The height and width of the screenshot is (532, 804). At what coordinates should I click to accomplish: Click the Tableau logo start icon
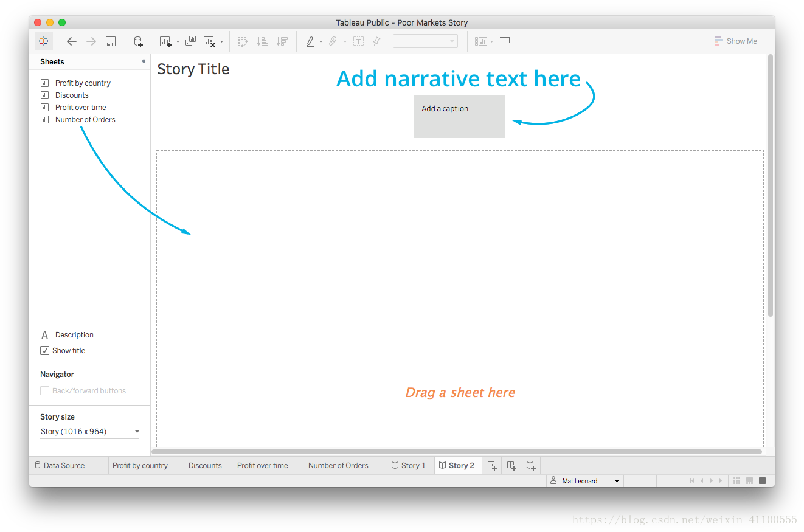44,41
